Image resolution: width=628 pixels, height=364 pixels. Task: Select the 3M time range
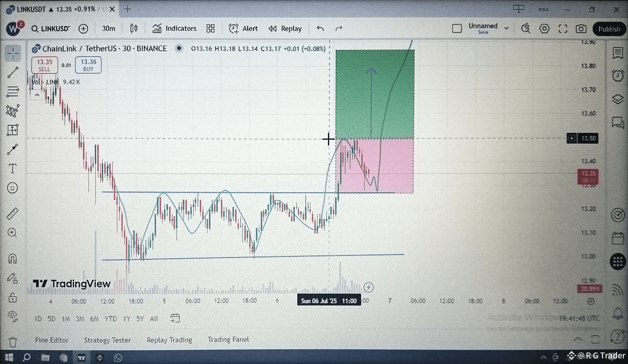(80, 319)
